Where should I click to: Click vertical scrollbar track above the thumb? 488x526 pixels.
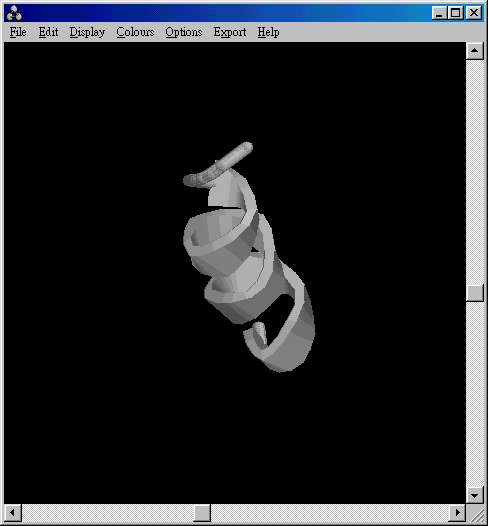click(474, 172)
